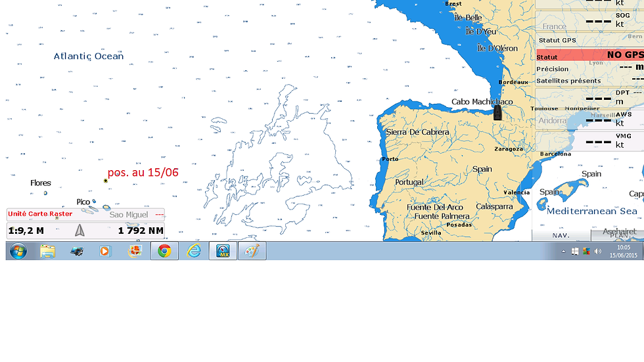This screenshot has height=362, width=644.
Task: Open the Paint app in the taskbar
Action: [x=252, y=251]
